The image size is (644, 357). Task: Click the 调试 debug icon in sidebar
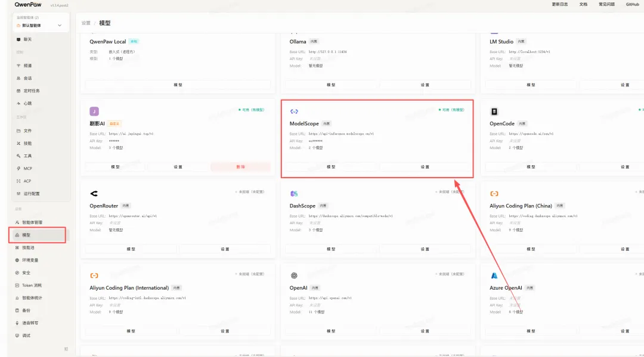(x=17, y=336)
